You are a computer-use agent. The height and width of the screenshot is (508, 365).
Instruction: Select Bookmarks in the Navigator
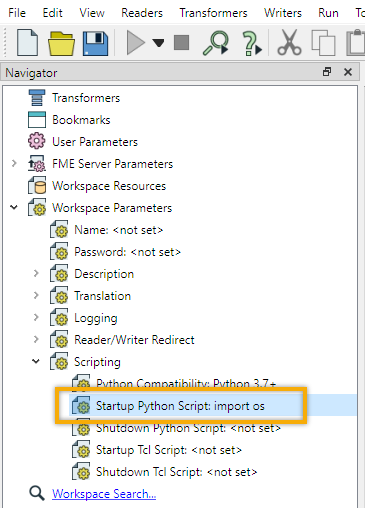tap(81, 120)
